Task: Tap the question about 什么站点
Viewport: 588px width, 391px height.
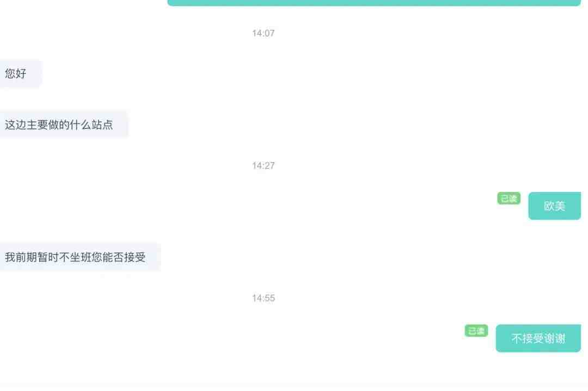Action: tap(64, 125)
